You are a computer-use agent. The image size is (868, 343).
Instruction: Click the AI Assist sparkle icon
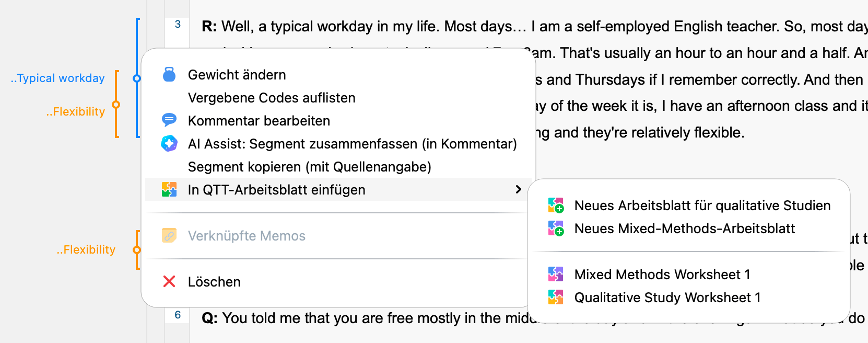pos(169,143)
